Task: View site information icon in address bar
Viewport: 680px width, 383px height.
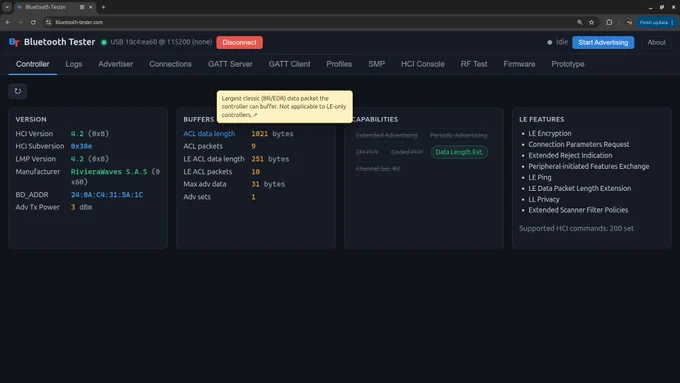Action: (x=49, y=22)
